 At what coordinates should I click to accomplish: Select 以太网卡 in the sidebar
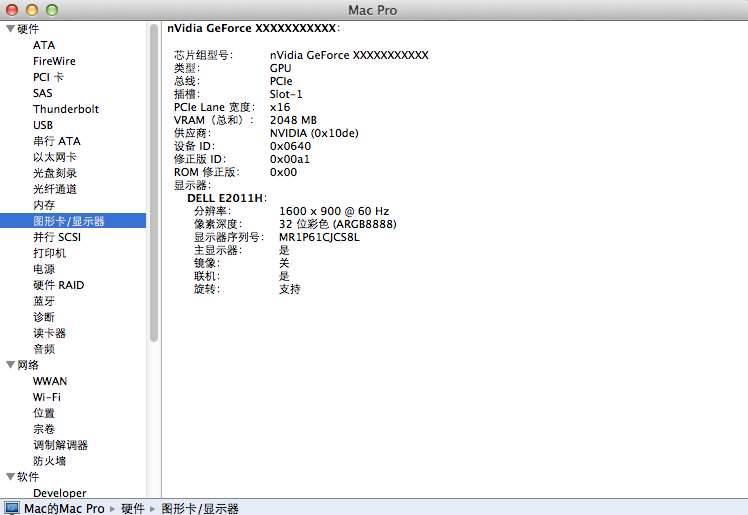(x=54, y=157)
